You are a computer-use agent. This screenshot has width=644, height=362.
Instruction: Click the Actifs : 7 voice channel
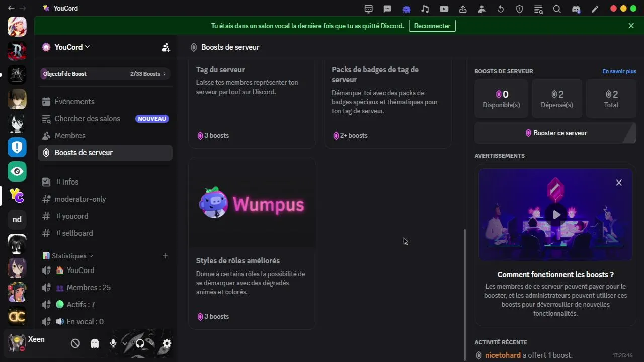[x=105, y=305]
